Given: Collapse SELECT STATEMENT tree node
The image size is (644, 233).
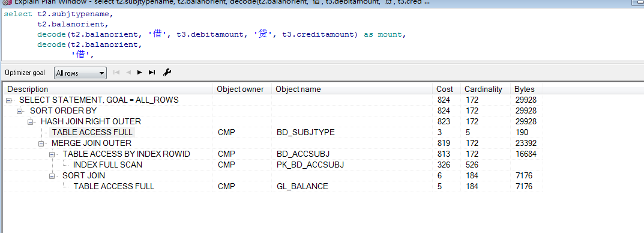Looking at the screenshot, I should tap(8, 100).
